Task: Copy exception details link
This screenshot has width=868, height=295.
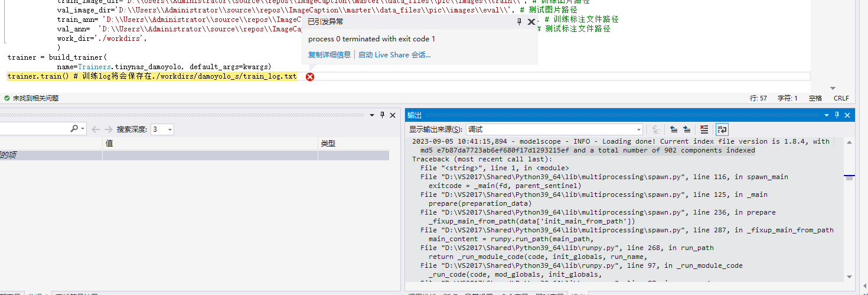Action: [329, 55]
